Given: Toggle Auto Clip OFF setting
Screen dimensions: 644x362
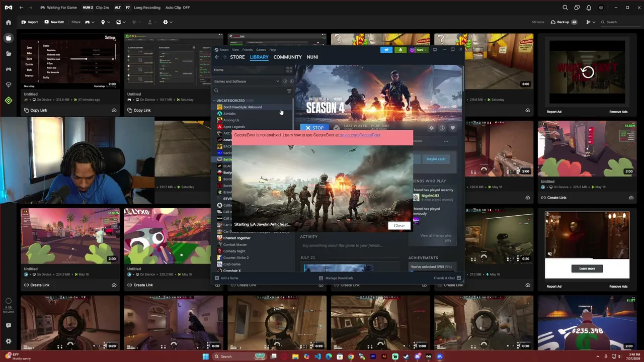Looking at the screenshot, I should coord(178,8).
